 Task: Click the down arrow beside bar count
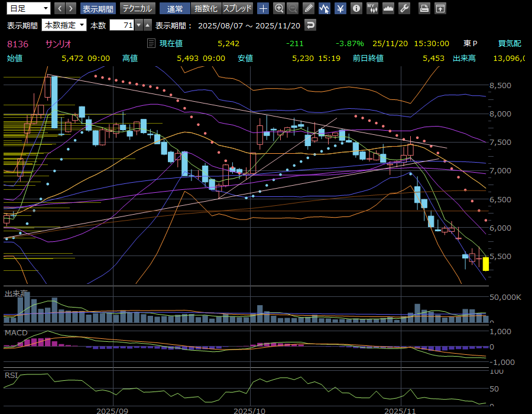(x=139, y=25)
